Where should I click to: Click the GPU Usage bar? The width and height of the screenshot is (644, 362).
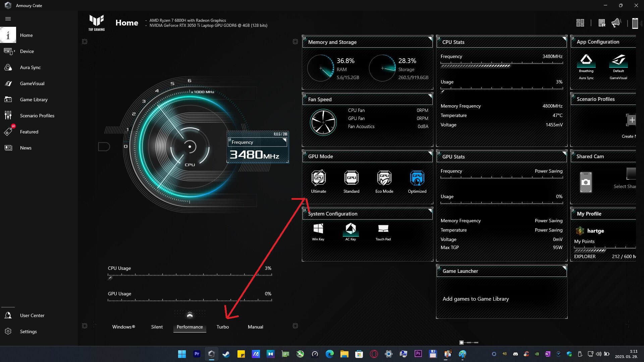click(190, 301)
